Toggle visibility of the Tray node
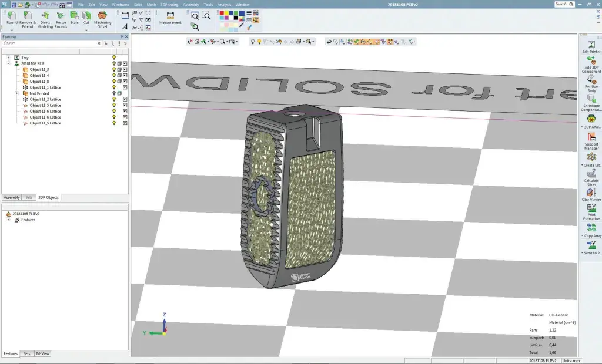Screen dimensions: 602x364 (114, 58)
